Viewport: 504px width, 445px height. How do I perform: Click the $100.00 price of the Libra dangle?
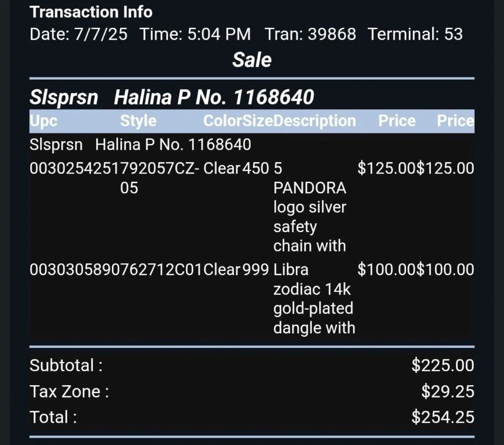click(387, 269)
